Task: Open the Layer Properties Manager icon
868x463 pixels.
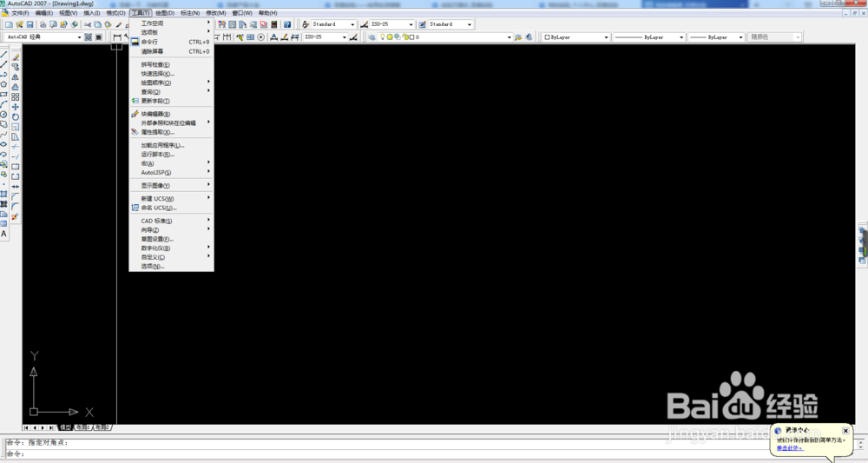Action: [x=372, y=37]
